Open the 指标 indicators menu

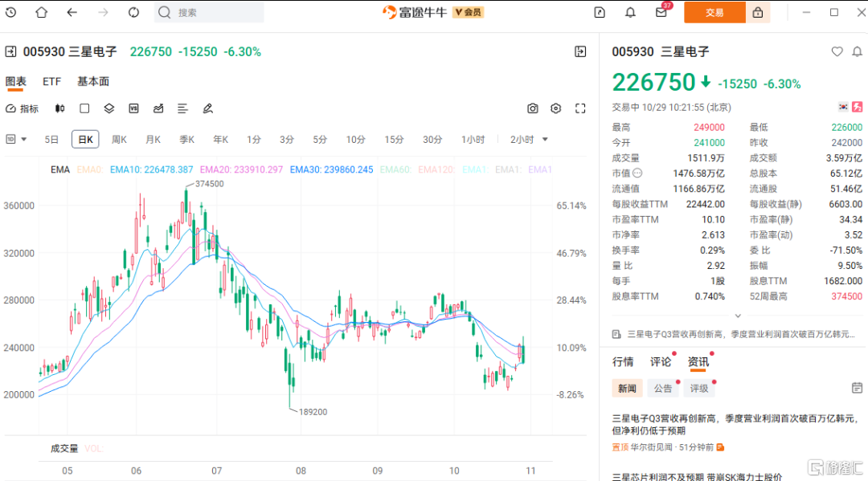(x=23, y=109)
